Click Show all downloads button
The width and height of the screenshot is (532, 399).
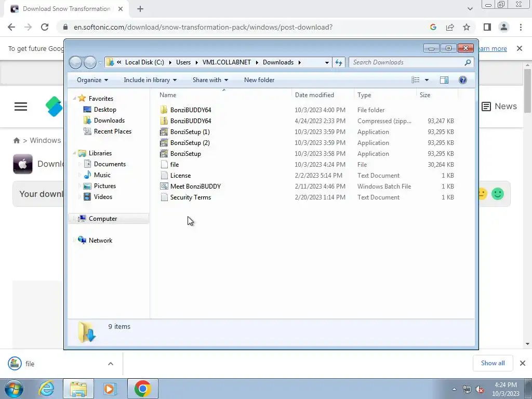point(493,363)
